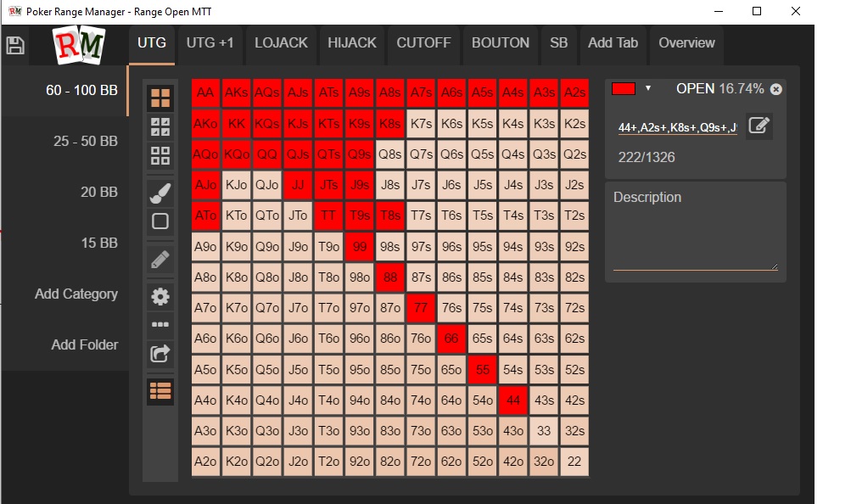The image size is (851, 504).
Task: Open the 15 BB category
Action: (x=98, y=243)
